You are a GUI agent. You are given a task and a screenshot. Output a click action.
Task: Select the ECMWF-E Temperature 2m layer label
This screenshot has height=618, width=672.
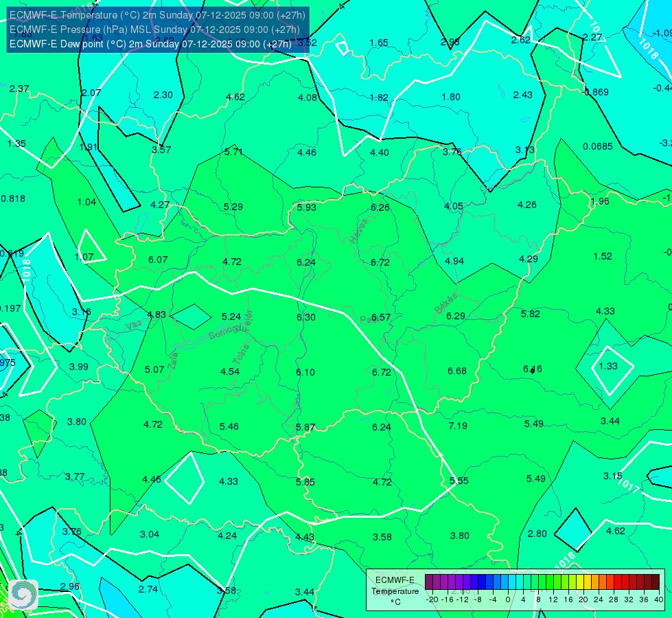click(x=157, y=15)
